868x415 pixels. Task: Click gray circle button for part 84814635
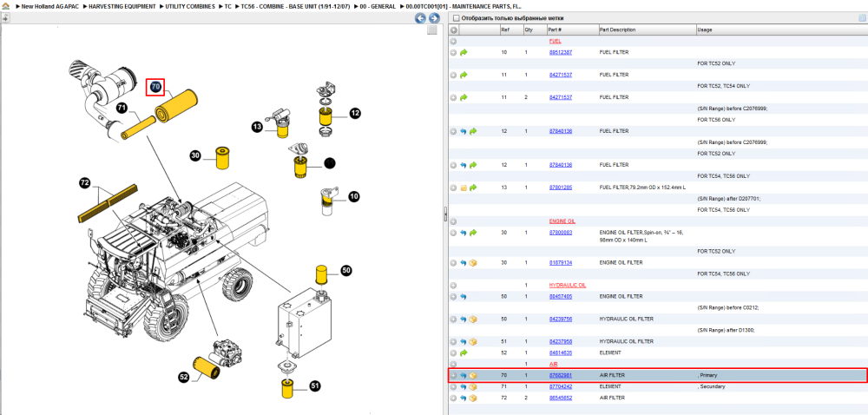click(x=453, y=352)
